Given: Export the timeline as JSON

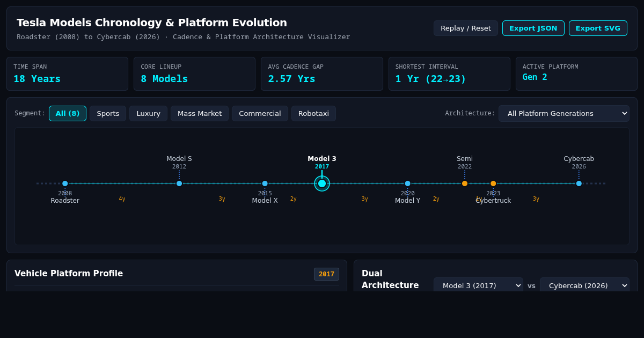Looking at the screenshot, I should point(533,28).
